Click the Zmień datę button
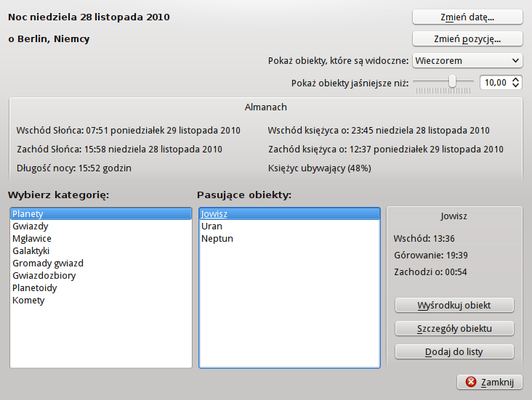The height and width of the screenshot is (400, 532). 467,17
